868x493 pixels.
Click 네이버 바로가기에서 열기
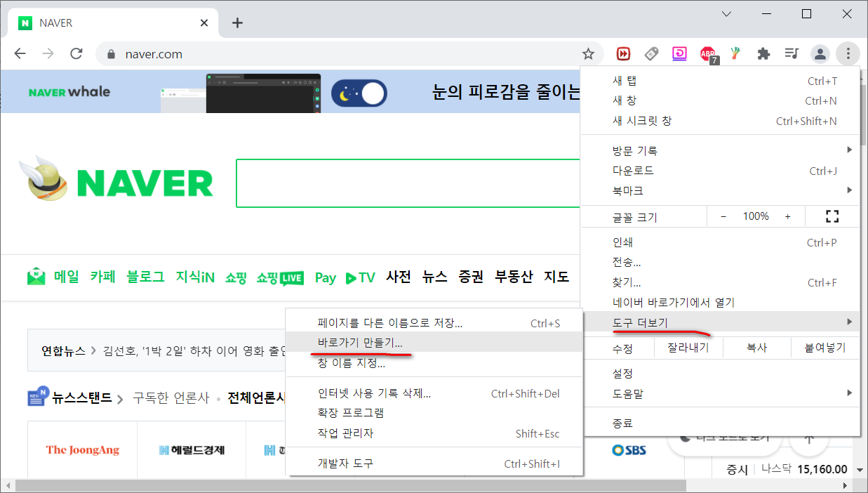pyautogui.click(x=720, y=302)
